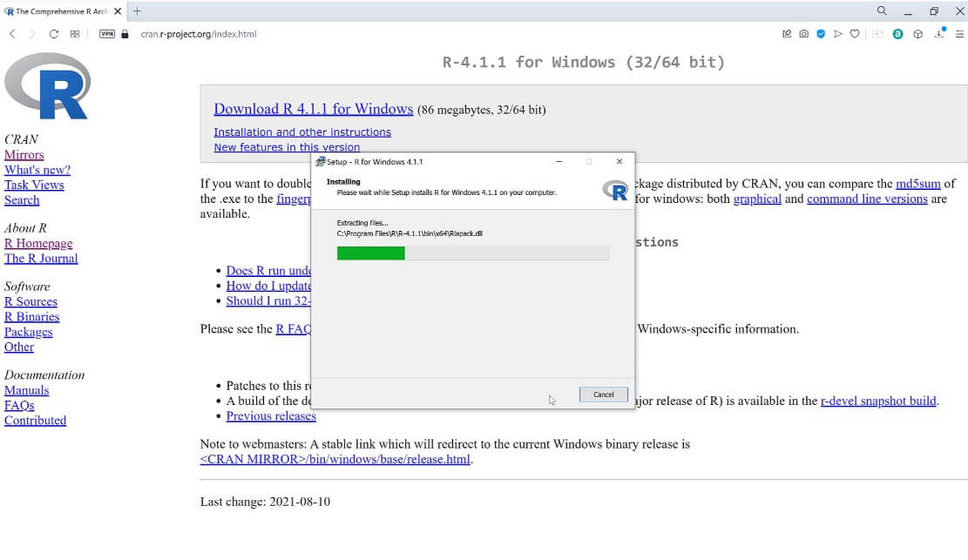Screen dimensions: 968x560
Task: Click the 'Extracting files...' status text
Action: point(362,223)
